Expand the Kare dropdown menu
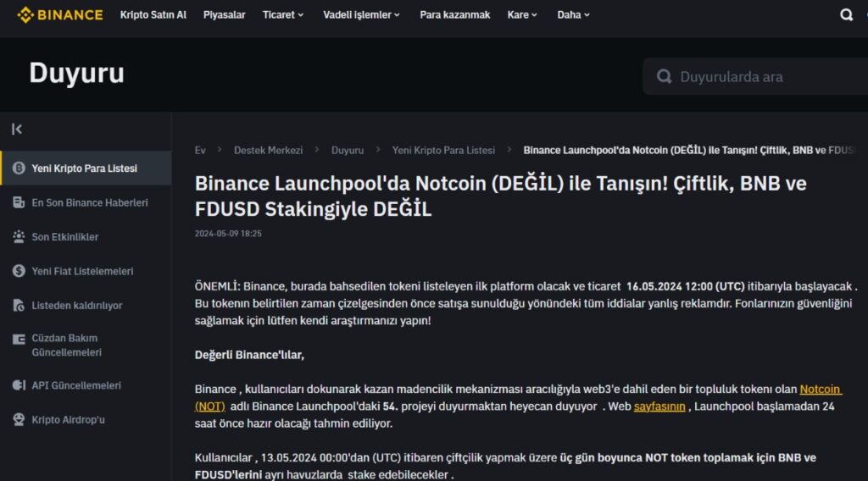This screenshot has width=868, height=481. pos(522,15)
